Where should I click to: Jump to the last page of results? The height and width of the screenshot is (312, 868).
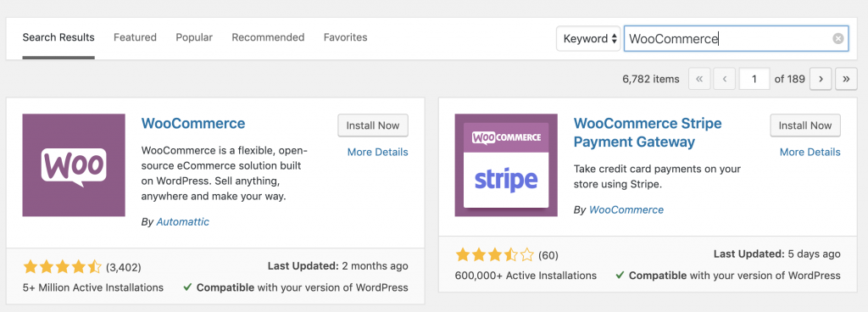tap(846, 79)
